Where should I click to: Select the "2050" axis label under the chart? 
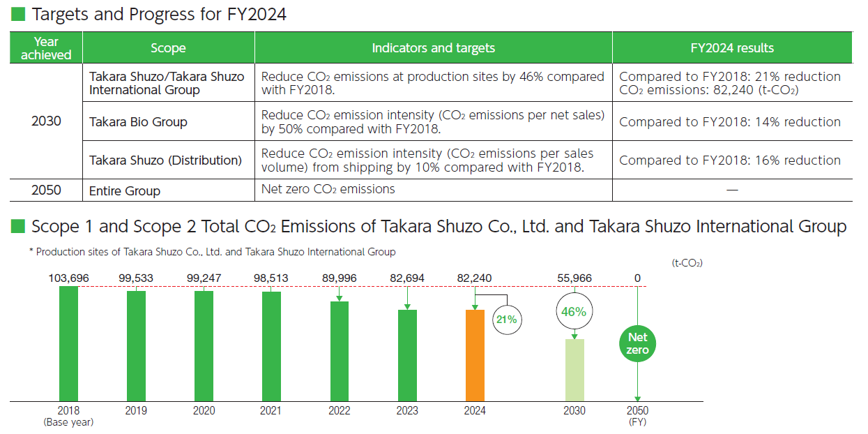[637, 411]
